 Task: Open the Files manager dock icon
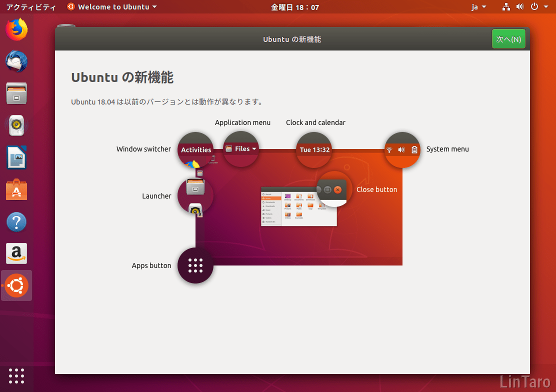(16, 93)
